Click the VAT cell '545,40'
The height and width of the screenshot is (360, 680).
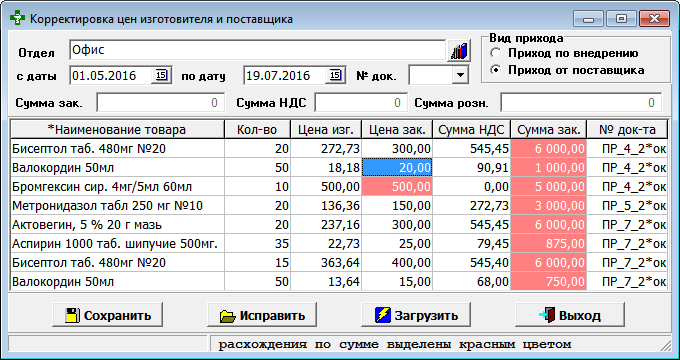point(471,262)
